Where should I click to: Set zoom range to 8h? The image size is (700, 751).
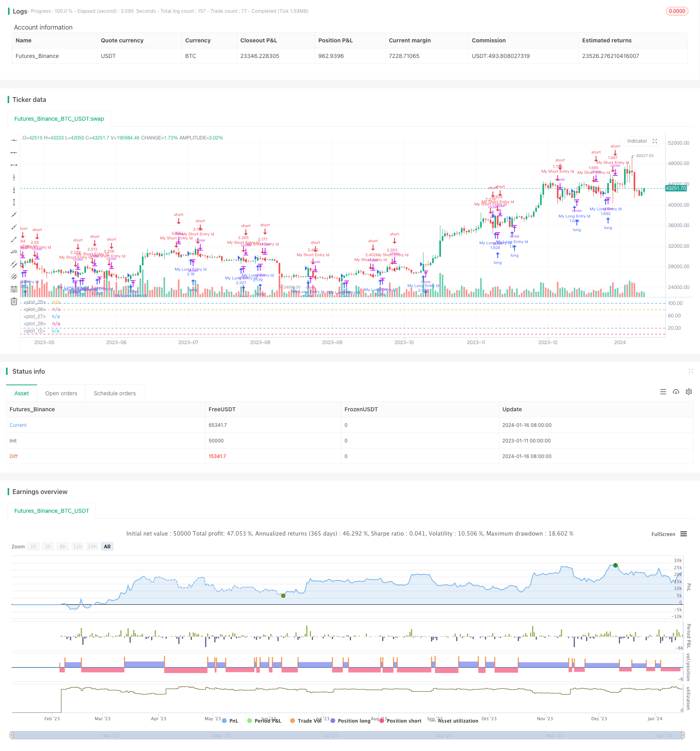63,546
